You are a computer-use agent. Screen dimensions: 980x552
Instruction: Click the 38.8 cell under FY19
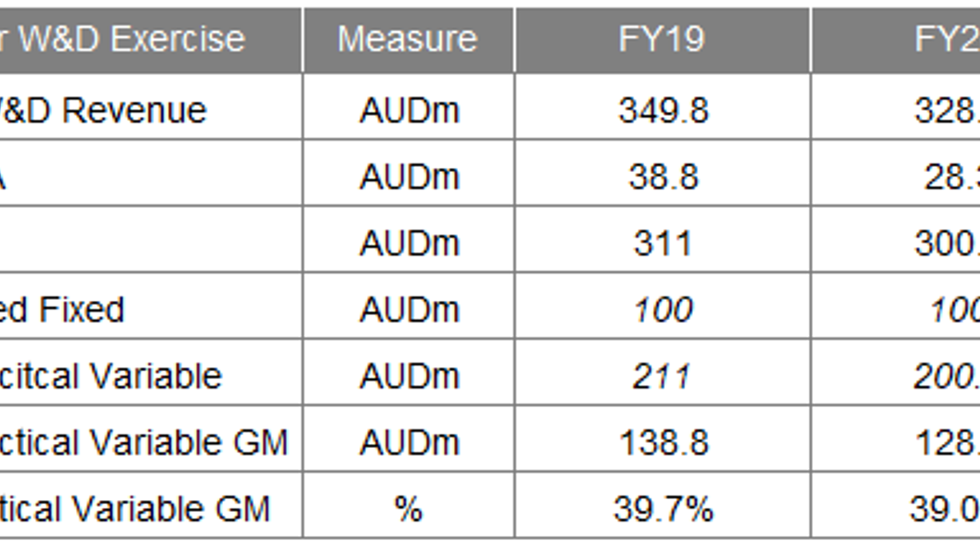(663, 176)
